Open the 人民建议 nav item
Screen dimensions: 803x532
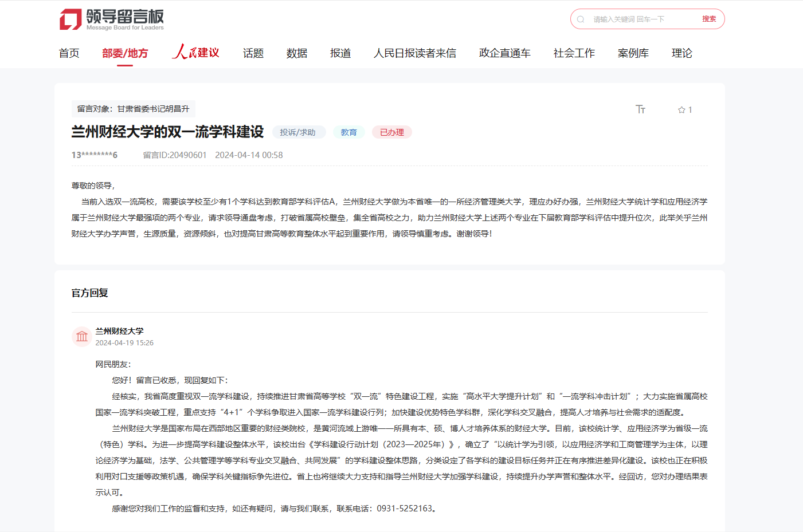click(x=195, y=52)
